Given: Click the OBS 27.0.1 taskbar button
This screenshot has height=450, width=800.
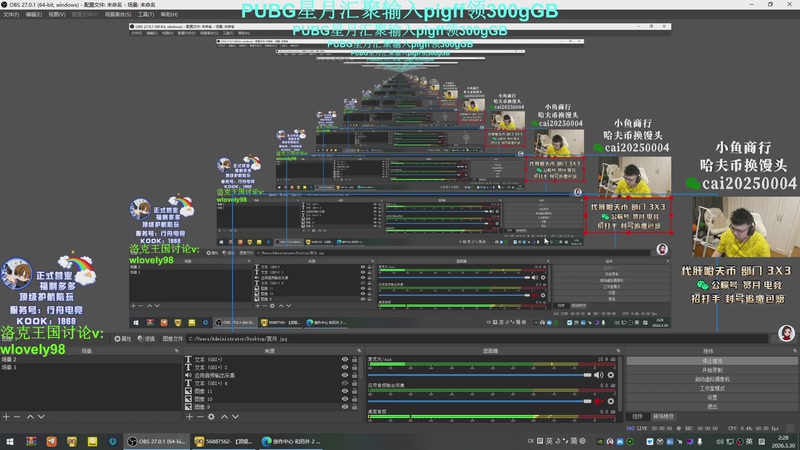Looking at the screenshot, I should coord(156,441).
